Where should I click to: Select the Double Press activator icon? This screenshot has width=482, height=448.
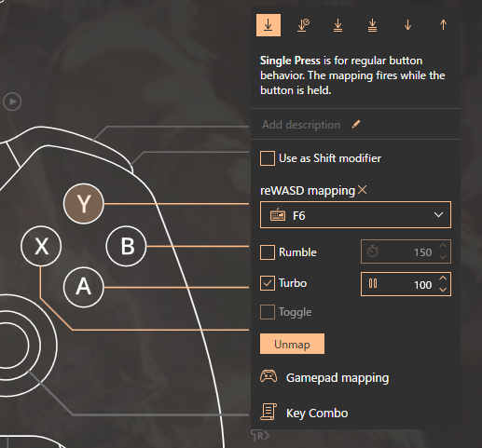[x=337, y=25]
